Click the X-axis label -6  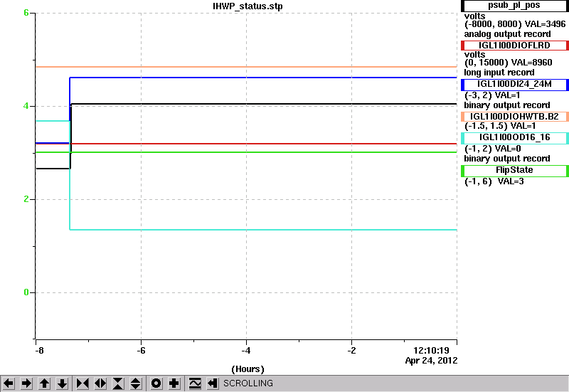pos(141,351)
